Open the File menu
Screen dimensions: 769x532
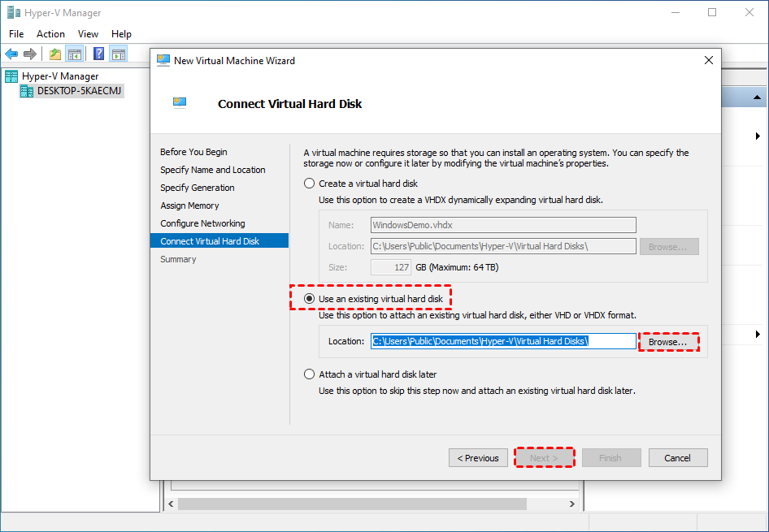pyautogui.click(x=16, y=34)
